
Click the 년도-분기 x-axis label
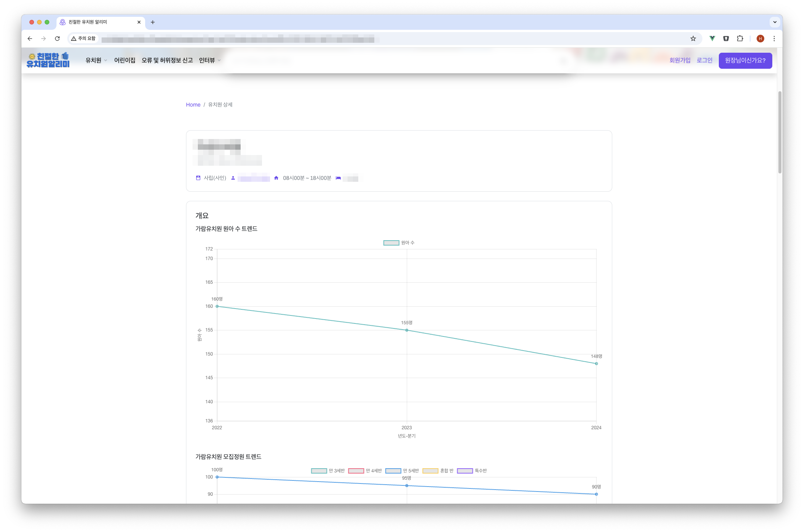click(x=407, y=436)
